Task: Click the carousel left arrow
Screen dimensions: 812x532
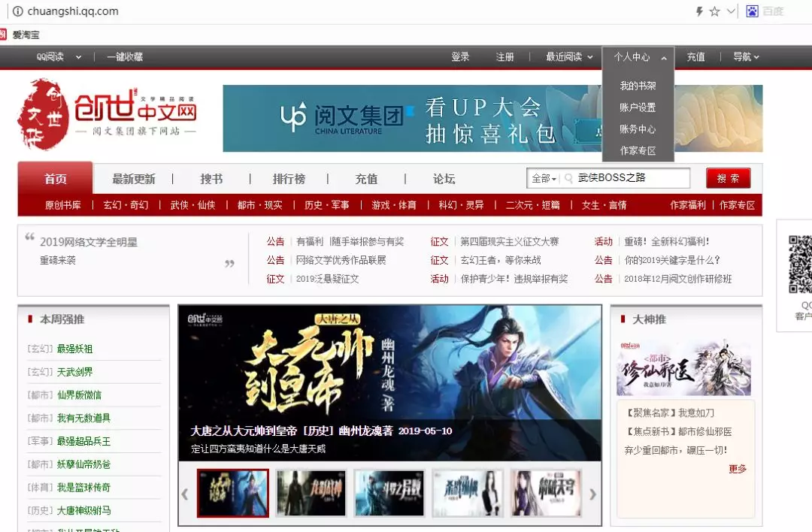Action: point(185,494)
